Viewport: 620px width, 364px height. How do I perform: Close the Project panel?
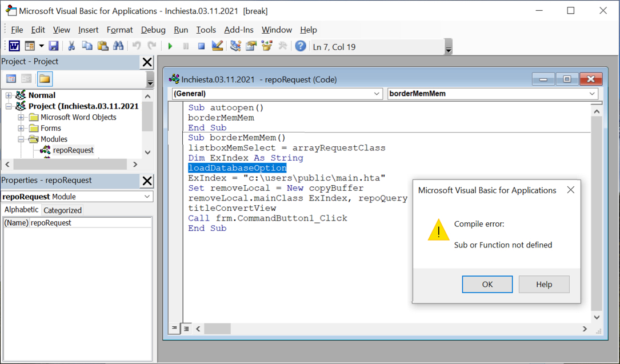click(147, 62)
